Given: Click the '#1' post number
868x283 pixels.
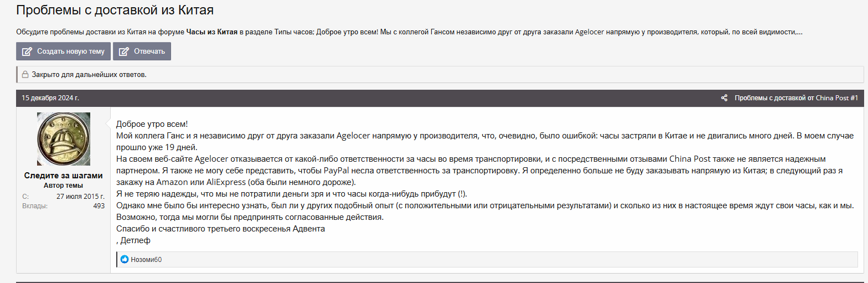Looking at the screenshot, I should (854, 98).
